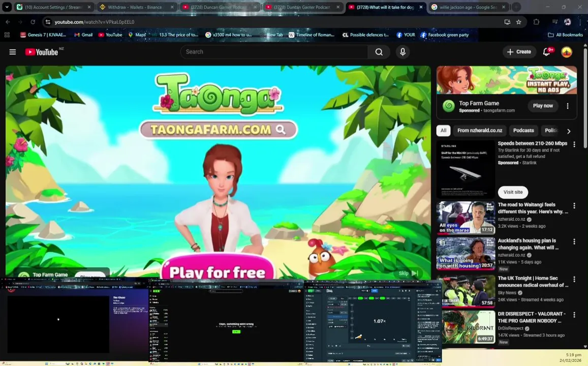
Task: Select From nzherald.co.nz filter chip
Action: [480, 131]
